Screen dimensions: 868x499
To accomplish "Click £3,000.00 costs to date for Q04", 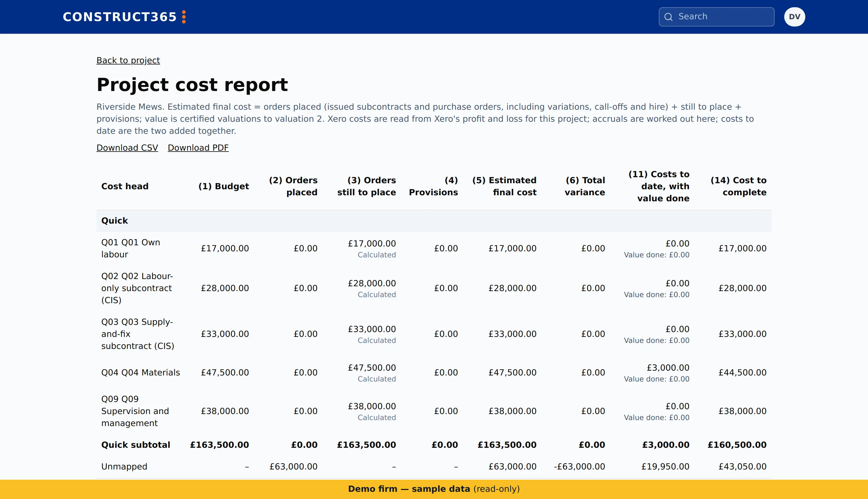I will [668, 368].
